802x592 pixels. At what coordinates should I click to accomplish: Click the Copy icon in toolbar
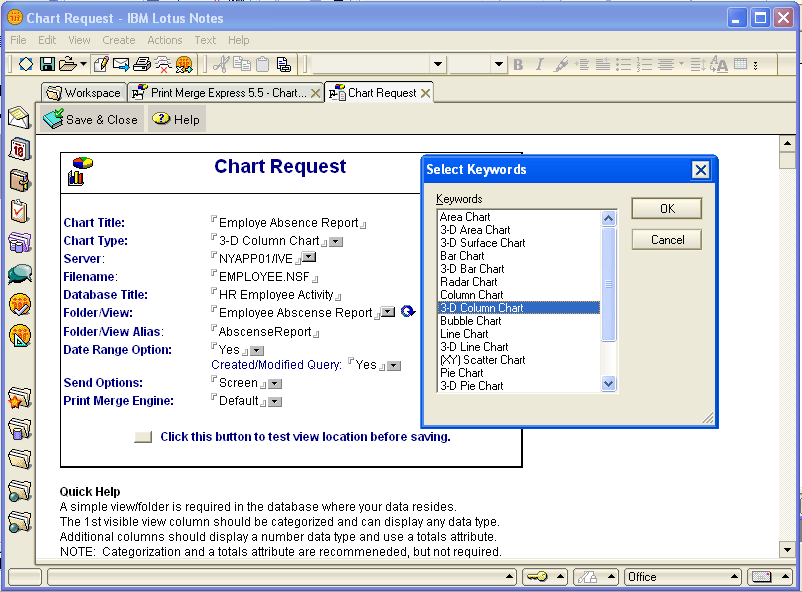point(241,64)
